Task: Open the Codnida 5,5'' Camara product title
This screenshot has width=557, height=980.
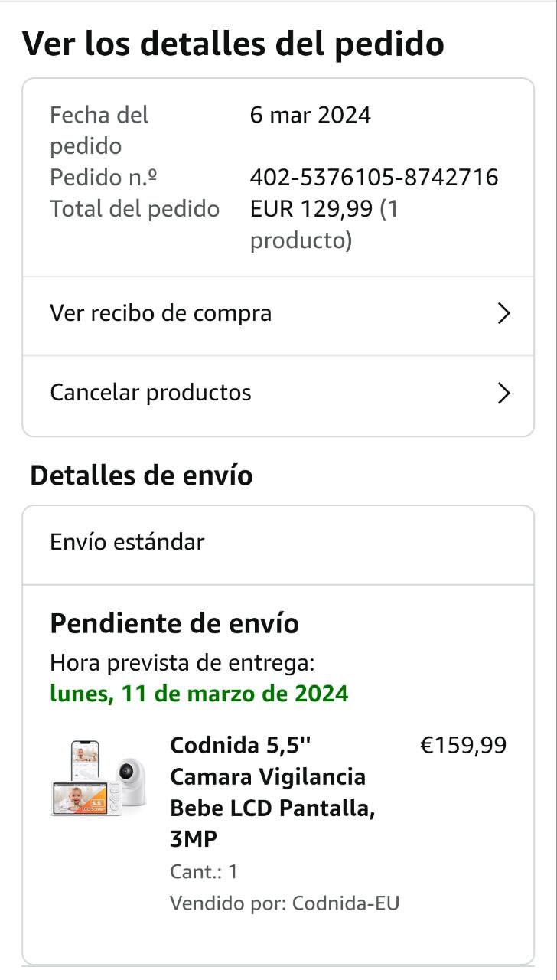Action: (x=272, y=792)
